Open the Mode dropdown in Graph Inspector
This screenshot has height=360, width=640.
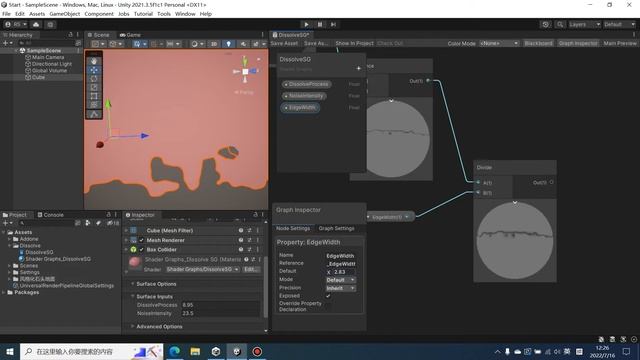340,280
